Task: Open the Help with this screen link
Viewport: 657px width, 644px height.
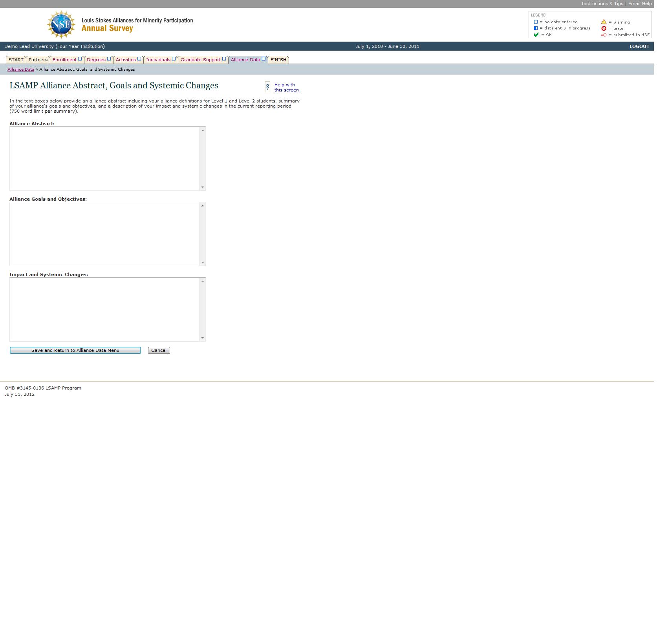Action: pyautogui.click(x=286, y=87)
